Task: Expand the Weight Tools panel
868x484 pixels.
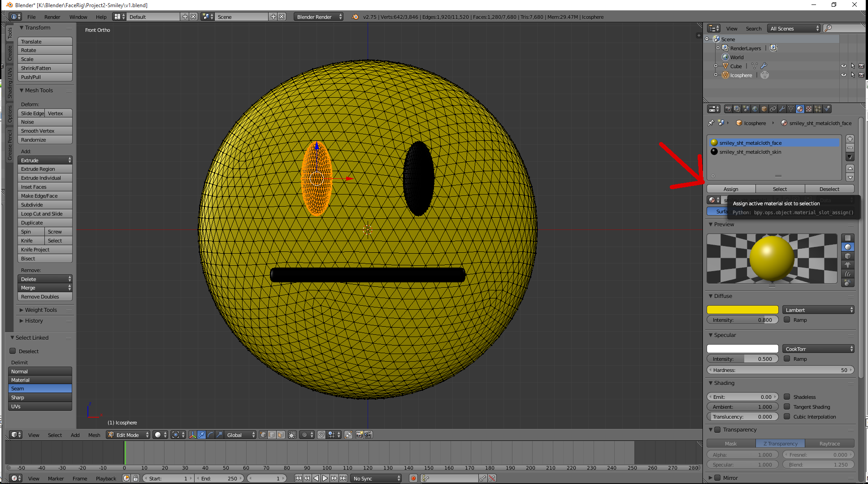Action: pos(40,310)
